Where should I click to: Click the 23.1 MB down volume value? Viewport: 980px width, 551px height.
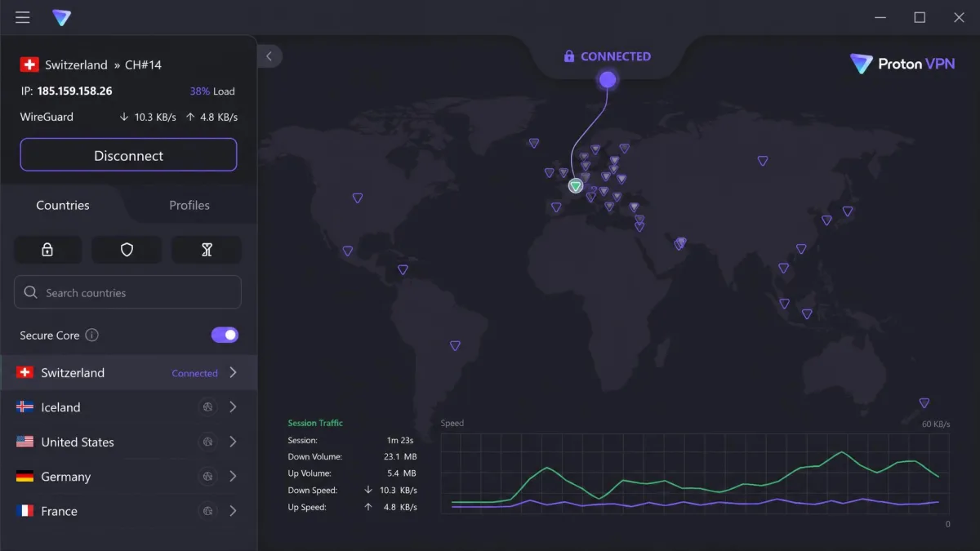click(400, 457)
